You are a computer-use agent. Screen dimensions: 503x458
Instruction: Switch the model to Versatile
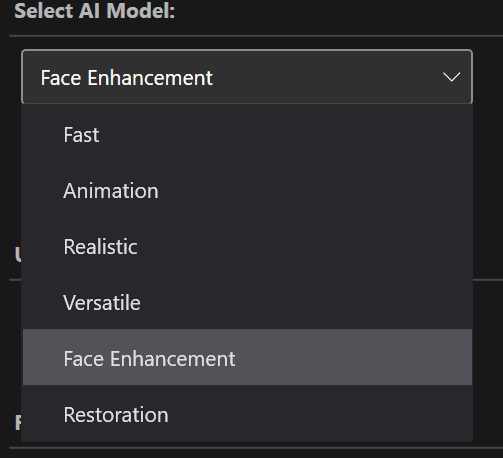tap(247, 303)
